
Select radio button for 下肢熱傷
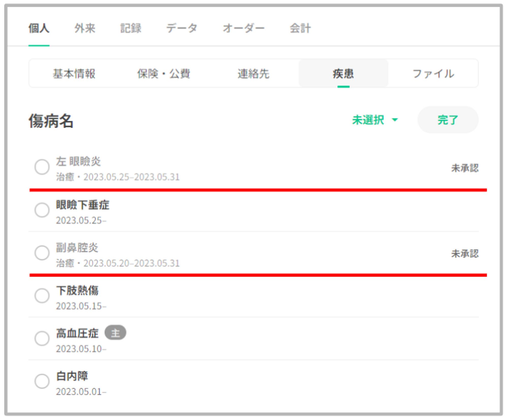tap(42, 295)
